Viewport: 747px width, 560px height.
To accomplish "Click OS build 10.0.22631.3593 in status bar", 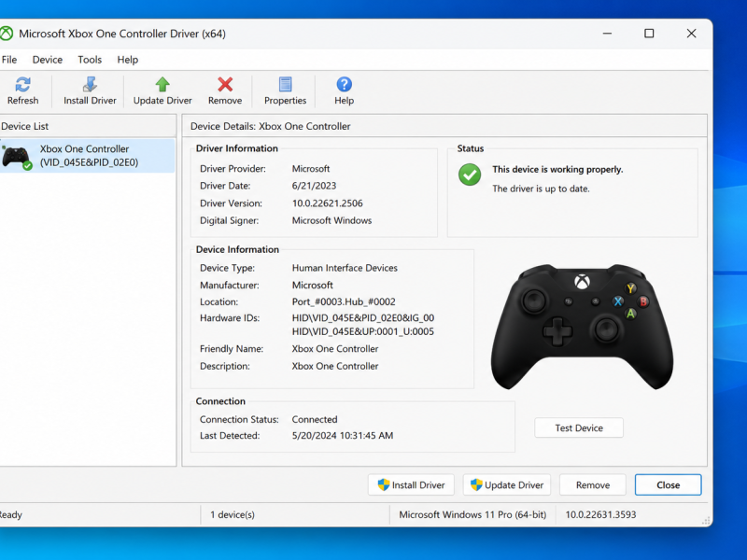I will point(600,515).
